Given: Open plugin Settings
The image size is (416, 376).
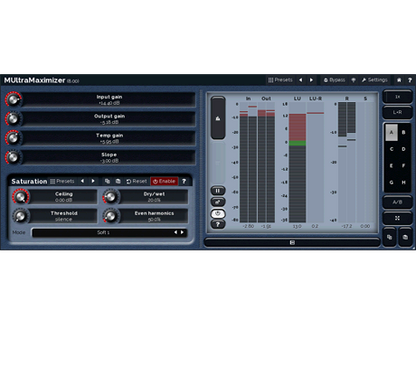Looking at the screenshot, I should pyautogui.click(x=374, y=80).
